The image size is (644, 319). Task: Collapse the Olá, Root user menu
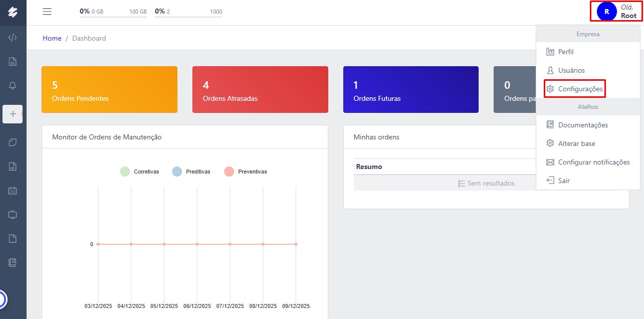coord(616,12)
